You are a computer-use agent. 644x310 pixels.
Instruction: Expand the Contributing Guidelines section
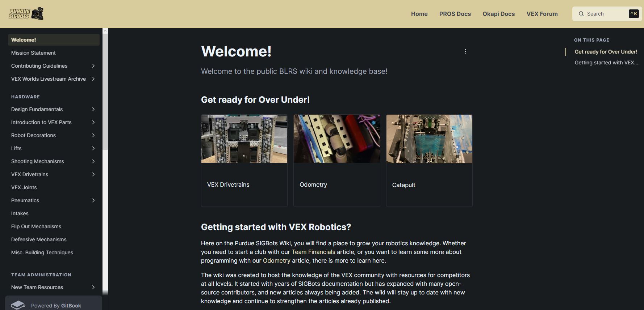93,66
